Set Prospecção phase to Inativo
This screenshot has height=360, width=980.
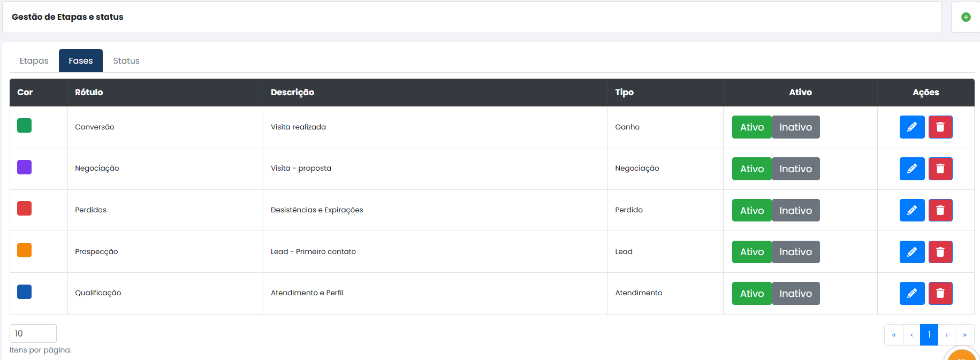click(796, 252)
